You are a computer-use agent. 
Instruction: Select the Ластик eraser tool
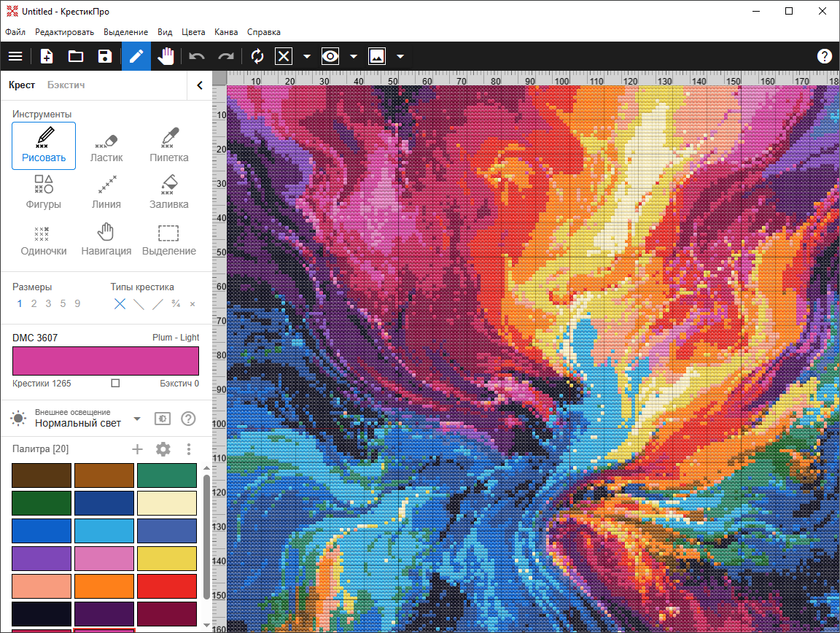click(106, 146)
